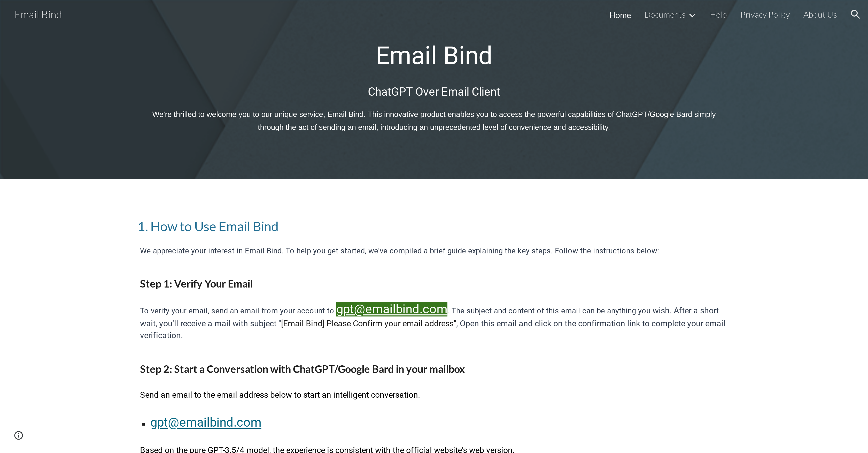Click the Home tab in navigation

point(620,14)
